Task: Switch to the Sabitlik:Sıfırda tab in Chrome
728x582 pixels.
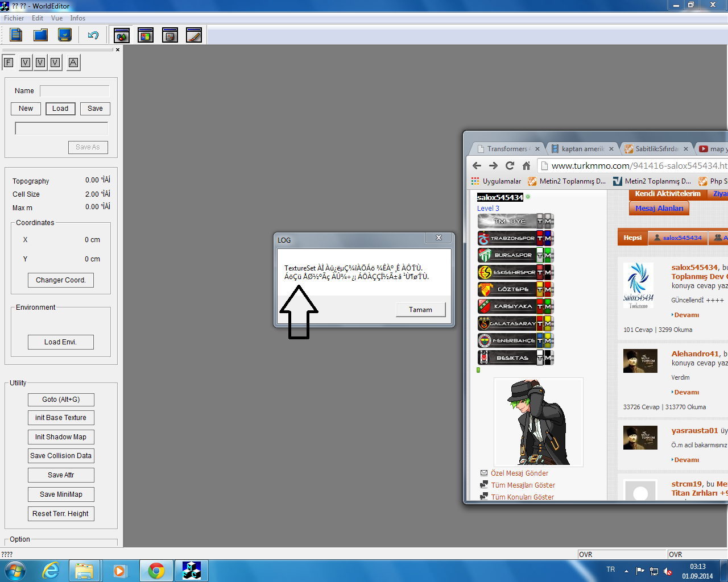Action: pos(657,149)
